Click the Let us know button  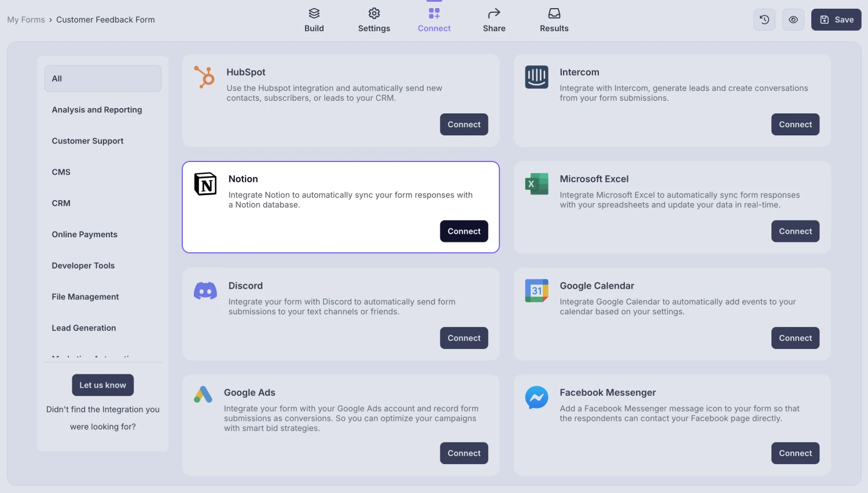point(102,385)
